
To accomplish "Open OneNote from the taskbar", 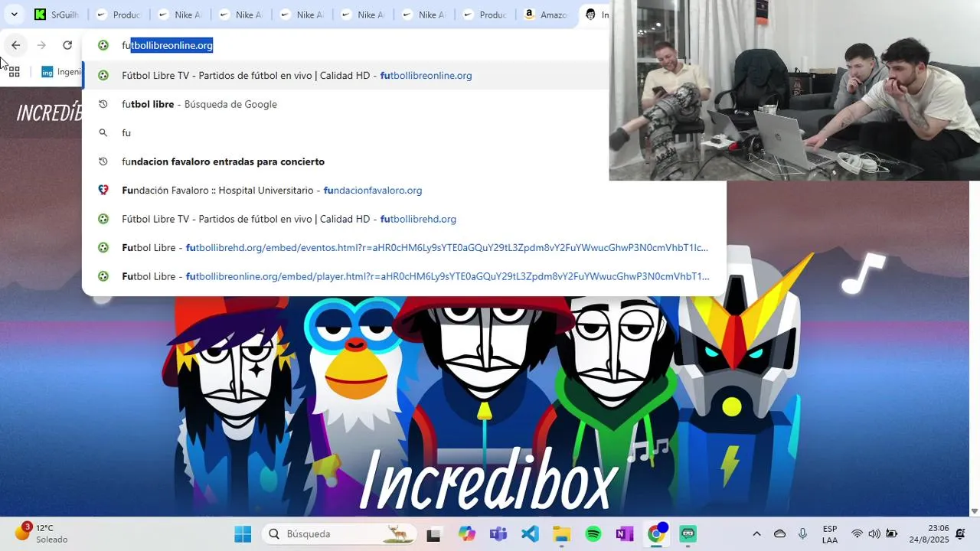I will pyautogui.click(x=625, y=534).
